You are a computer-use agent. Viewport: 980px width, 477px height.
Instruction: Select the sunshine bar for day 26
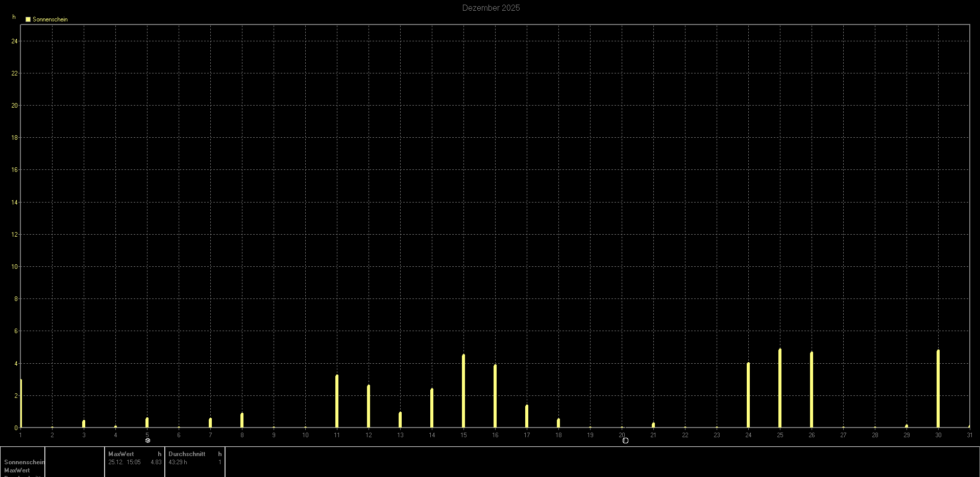[812, 389]
